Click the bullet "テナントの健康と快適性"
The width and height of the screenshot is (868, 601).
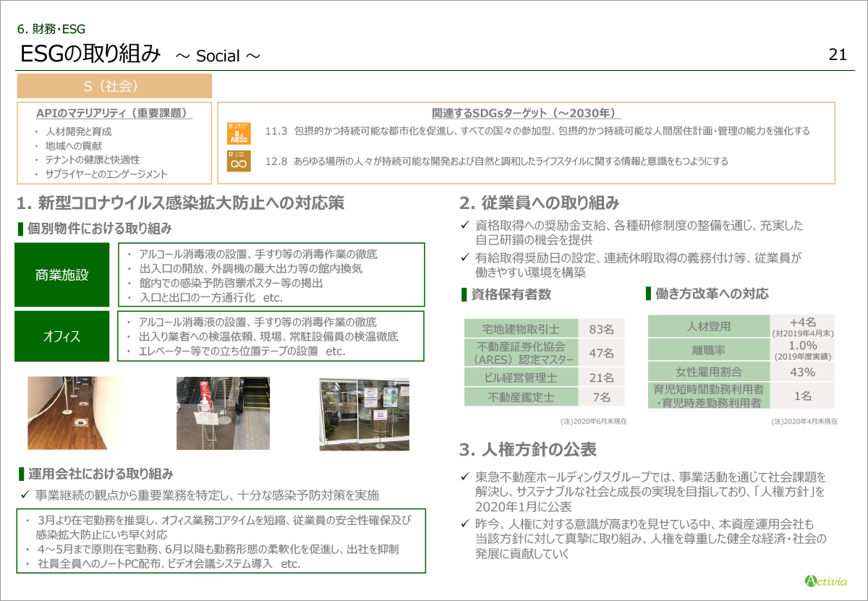click(93, 159)
